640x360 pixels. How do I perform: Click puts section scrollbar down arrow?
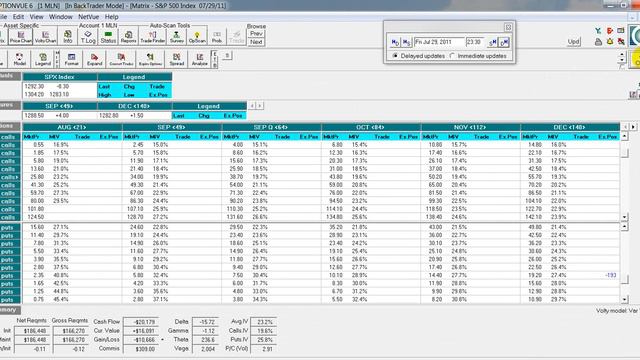(624, 300)
